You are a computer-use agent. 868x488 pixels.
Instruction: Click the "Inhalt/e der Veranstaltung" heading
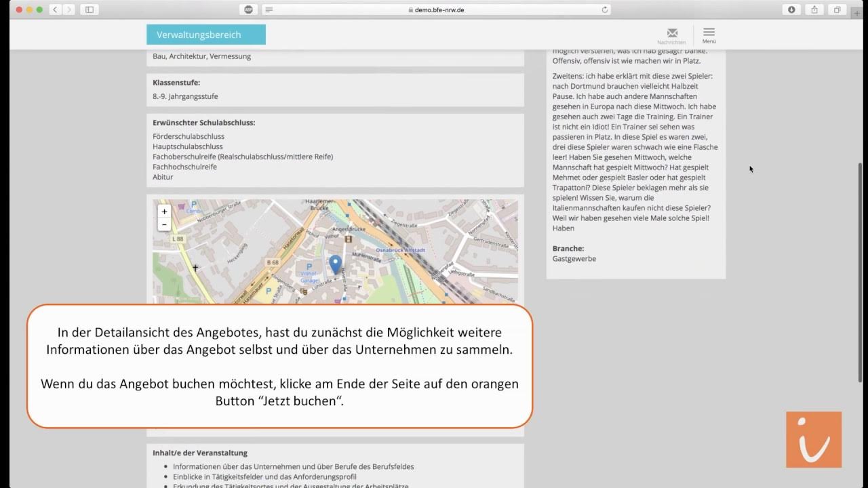[x=200, y=453]
